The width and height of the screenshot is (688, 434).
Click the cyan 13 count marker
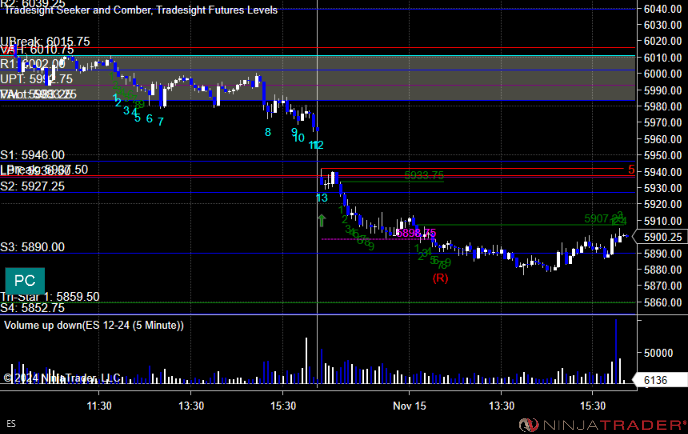[322, 198]
